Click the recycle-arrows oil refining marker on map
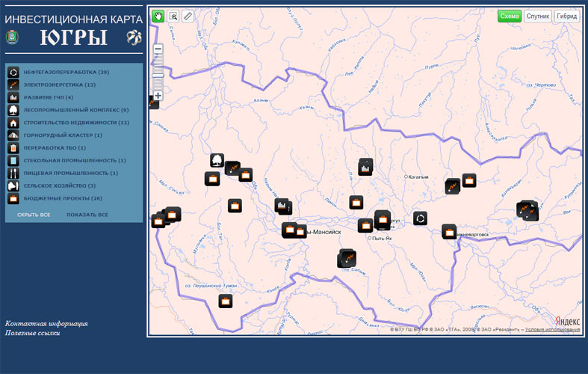This screenshot has height=374, width=588. tap(421, 218)
